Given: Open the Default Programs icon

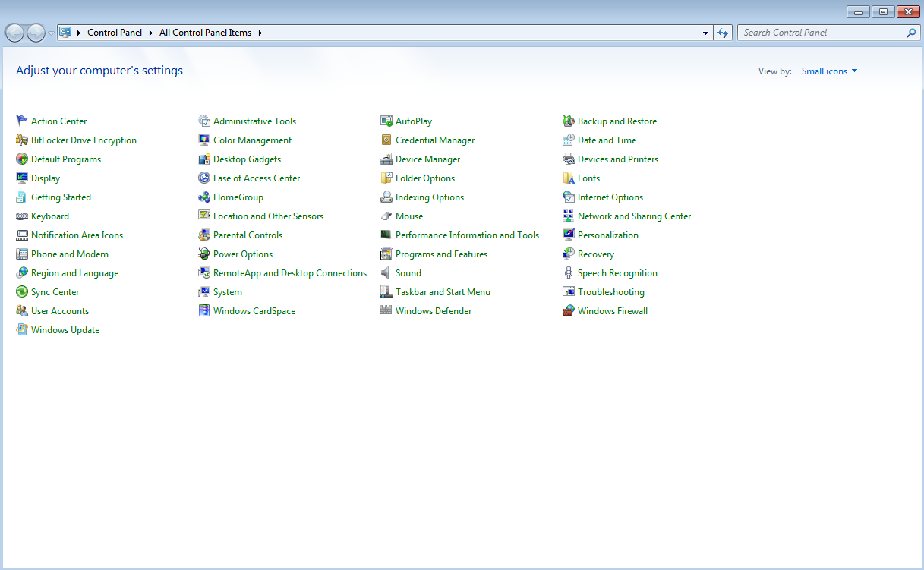Looking at the screenshot, I should pos(22,159).
